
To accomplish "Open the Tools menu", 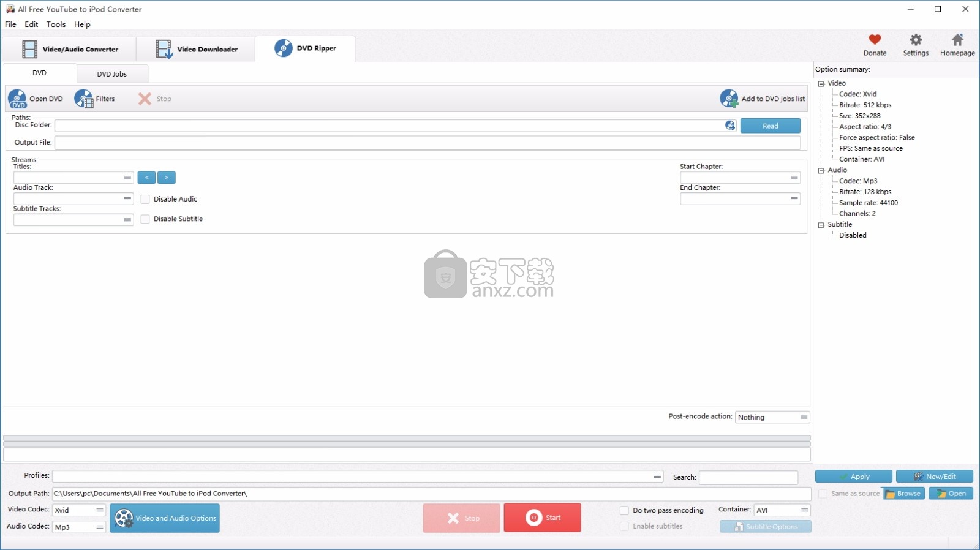I will tap(56, 24).
